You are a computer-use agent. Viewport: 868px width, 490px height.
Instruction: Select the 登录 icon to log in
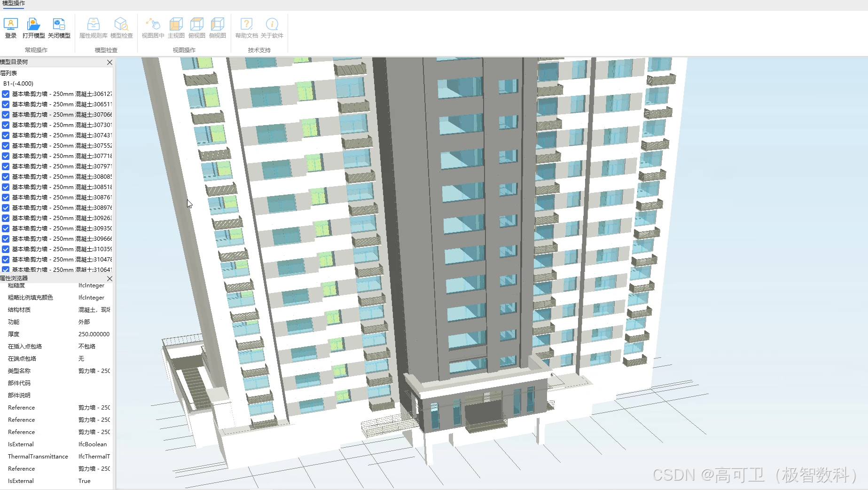pyautogui.click(x=10, y=27)
